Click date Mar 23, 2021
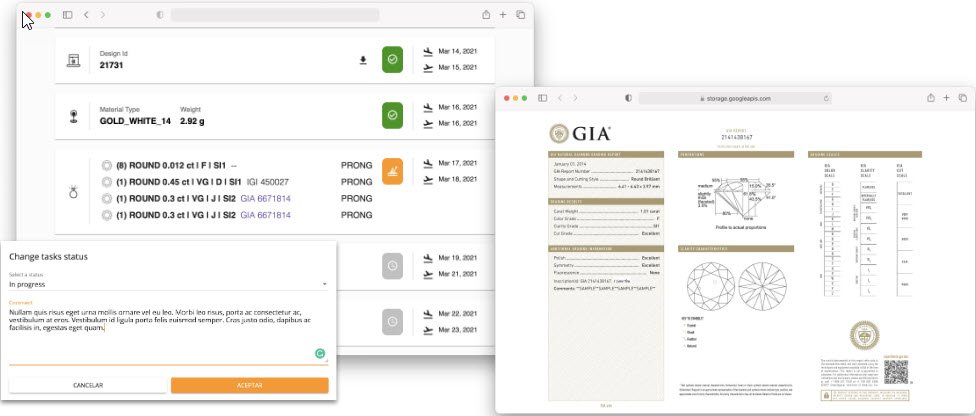 pos(458,330)
